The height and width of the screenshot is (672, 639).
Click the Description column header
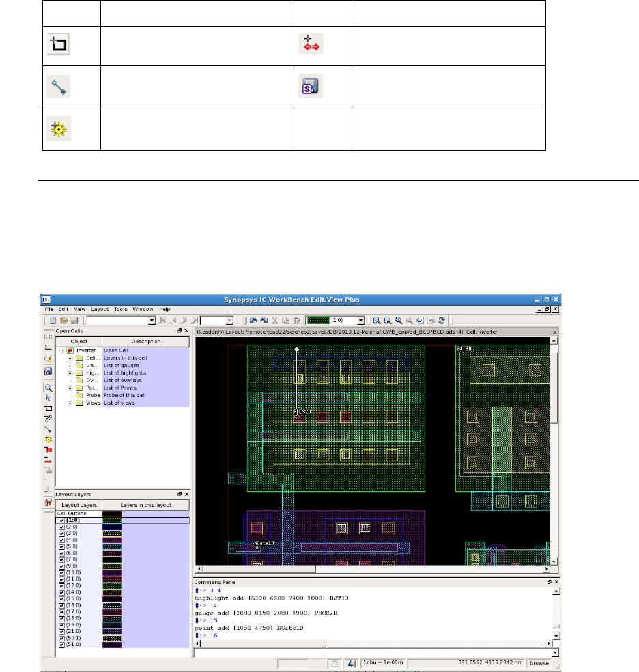click(x=146, y=342)
